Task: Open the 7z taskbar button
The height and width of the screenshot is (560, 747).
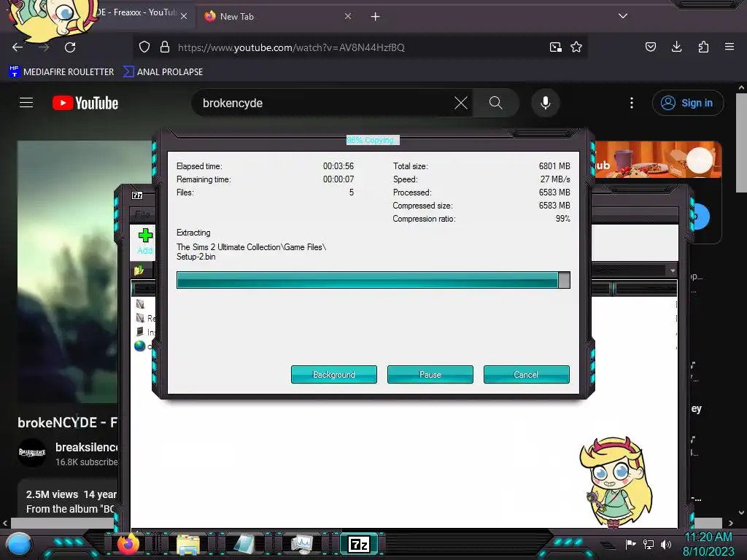Action: point(359,544)
